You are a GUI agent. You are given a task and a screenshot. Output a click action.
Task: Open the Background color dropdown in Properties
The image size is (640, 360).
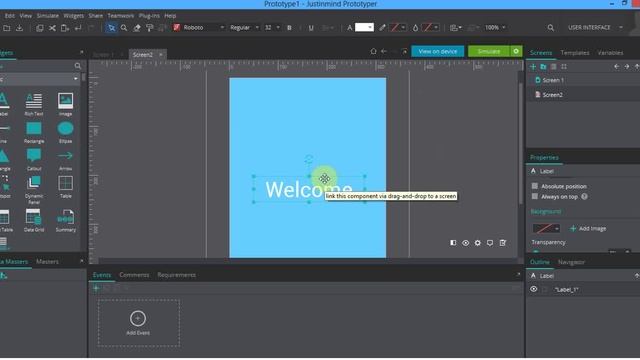click(x=546, y=229)
